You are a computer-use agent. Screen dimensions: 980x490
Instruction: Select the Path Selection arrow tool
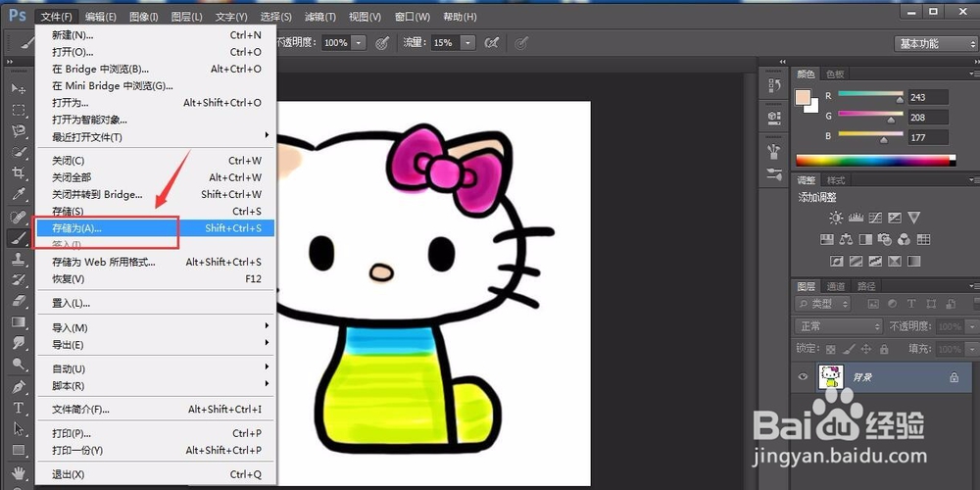click(x=19, y=429)
